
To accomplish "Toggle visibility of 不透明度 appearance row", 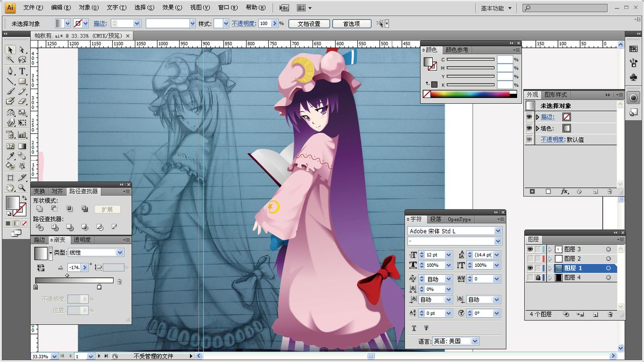I will click(529, 139).
